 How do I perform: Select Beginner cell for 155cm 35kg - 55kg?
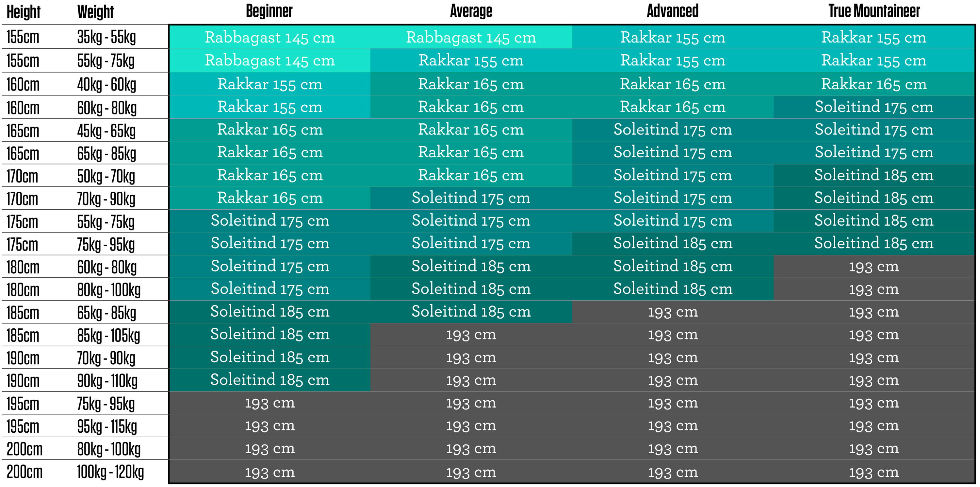pos(270,37)
